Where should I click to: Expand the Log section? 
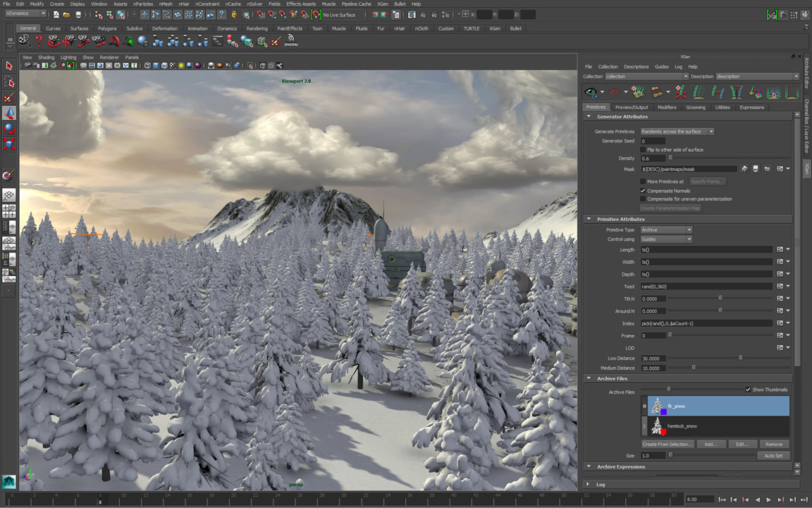click(589, 485)
